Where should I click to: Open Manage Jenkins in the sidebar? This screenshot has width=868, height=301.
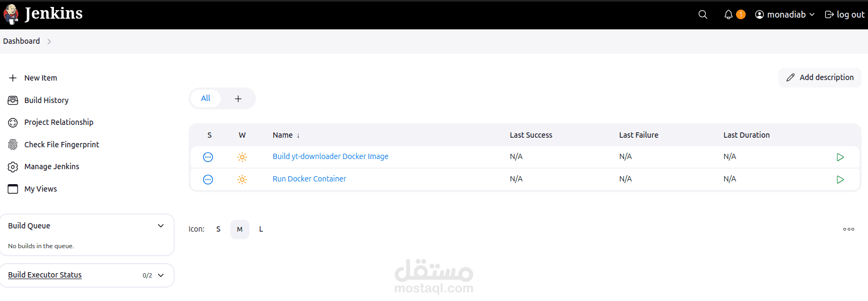(x=52, y=167)
